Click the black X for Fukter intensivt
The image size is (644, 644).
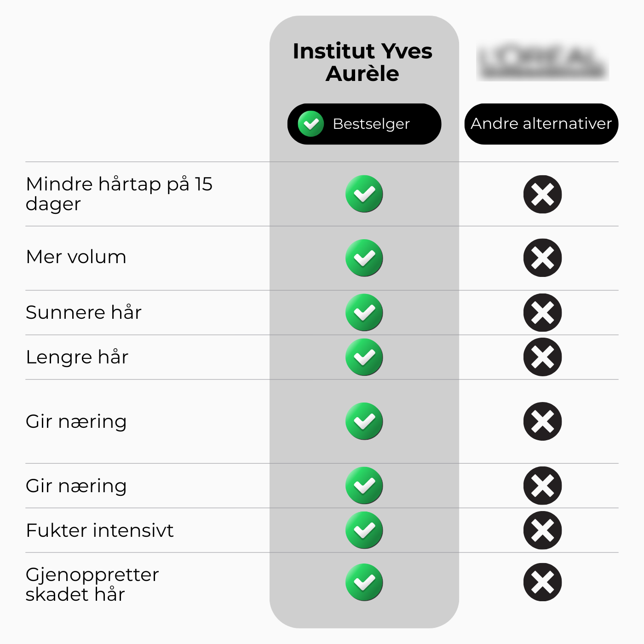[542, 530]
